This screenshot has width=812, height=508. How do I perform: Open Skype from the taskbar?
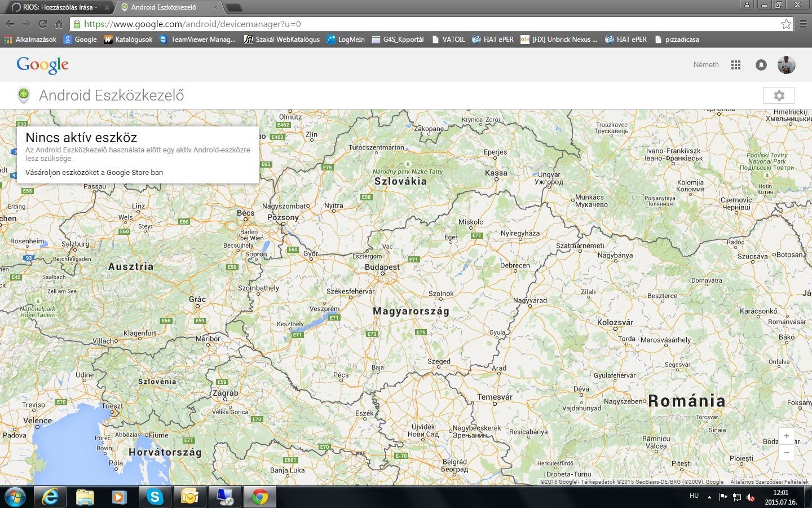click(x=155, y=497)
